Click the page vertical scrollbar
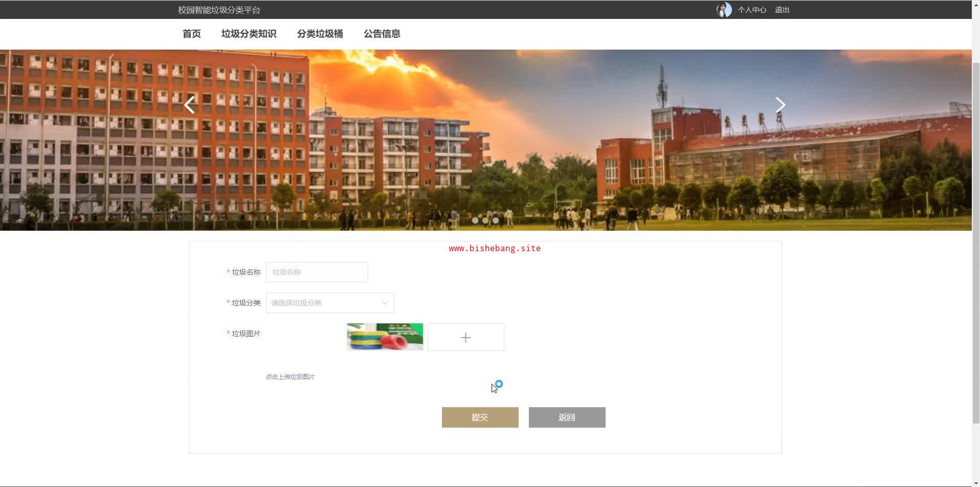 pos(976,243)
